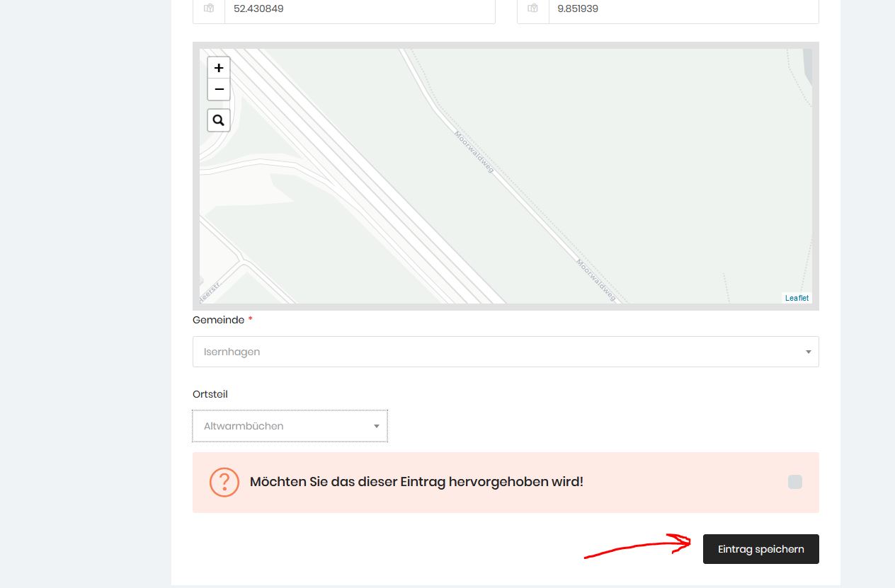Save the entry with Eintrag speichern
This screenshot has width=895, height=588.
coord(761,549)
